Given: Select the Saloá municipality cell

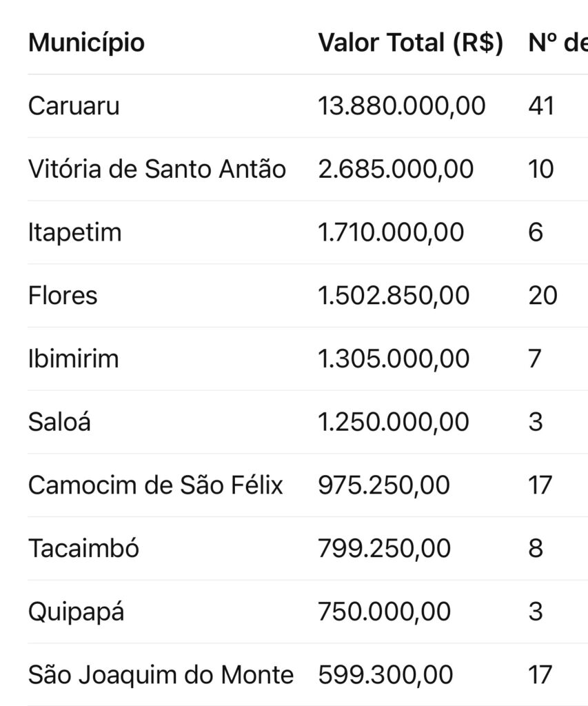Looking at the screenshot, I should 59,422.
